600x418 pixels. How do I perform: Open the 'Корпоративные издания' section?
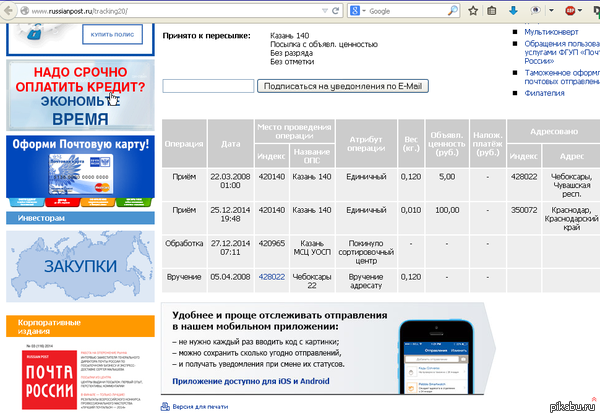(x=52, y=328)
